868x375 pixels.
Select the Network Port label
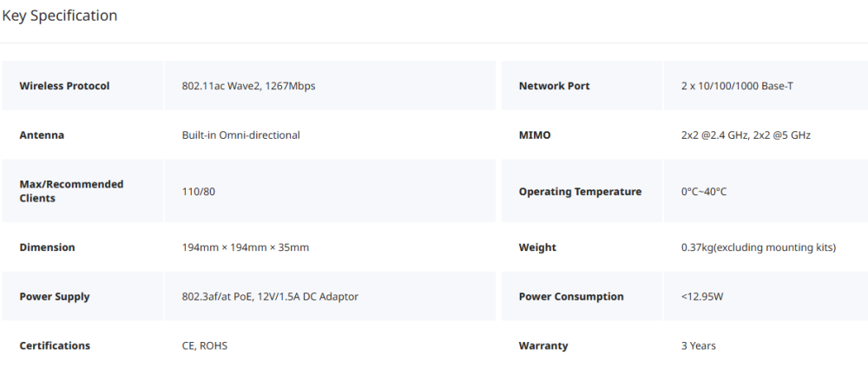[x=554, y=86]
